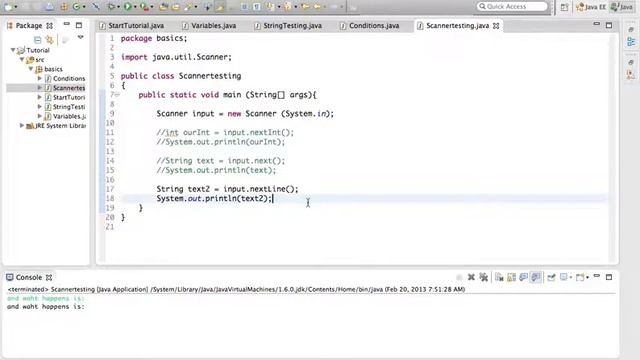The height and width of the screenshot is (360, 640).
Task: Switch to the Java EE perspective
Action: pyautogui.click(x=591, y=7)
